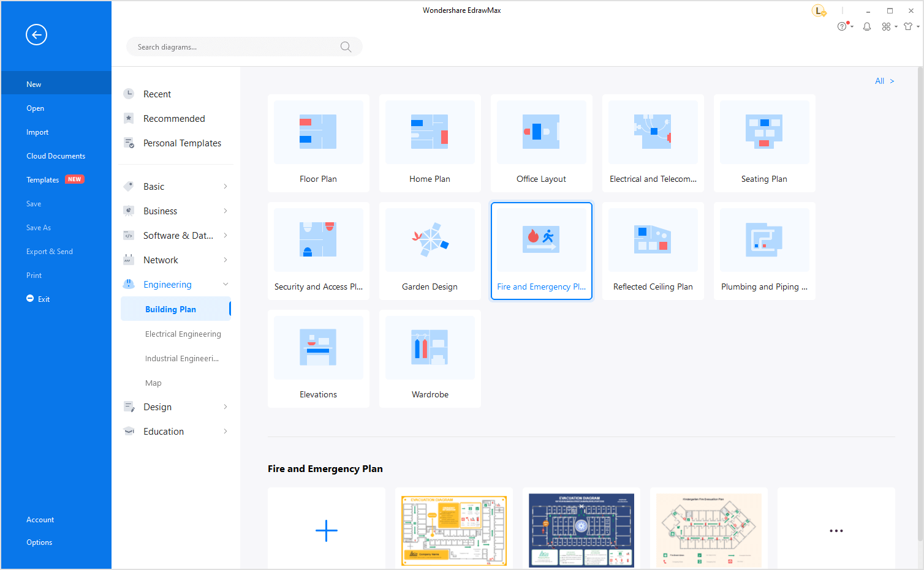Select the Seating Plan icon
This screenshot has width=924, height=570.
(764, 132)
